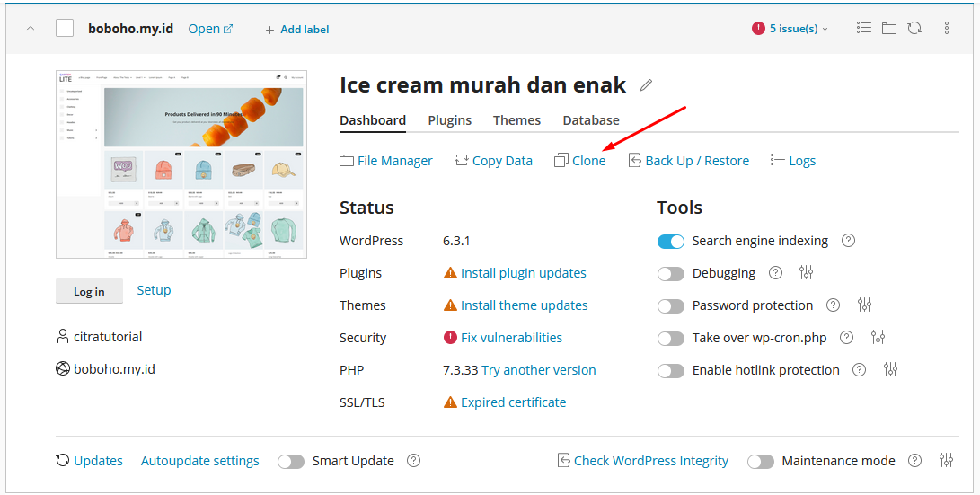
Task: Open help icon for Debugging
Action: click(x=775, y=272)
